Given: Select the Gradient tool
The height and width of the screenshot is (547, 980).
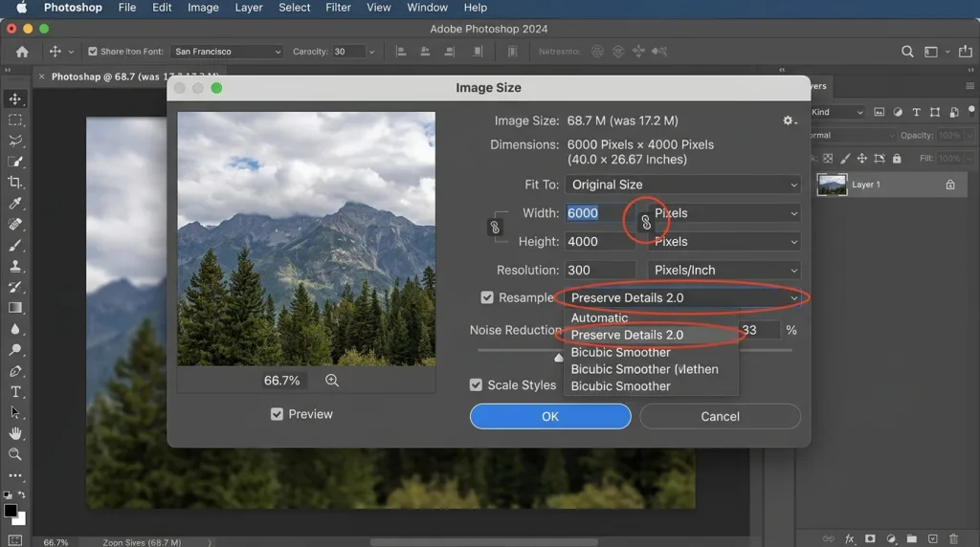Looking at the screenshot, I should (x=15, y=308).
